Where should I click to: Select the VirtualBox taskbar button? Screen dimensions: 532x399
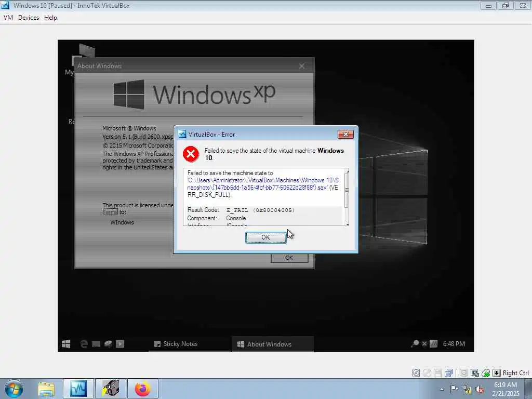click(78, 389)
